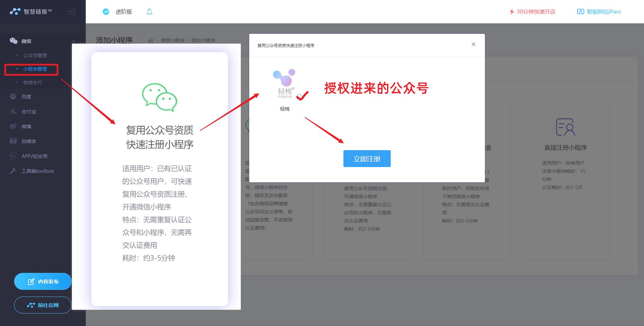Click the 智慧链接 logo icon
Screen dimensions: 644x326
coord(15,11)
